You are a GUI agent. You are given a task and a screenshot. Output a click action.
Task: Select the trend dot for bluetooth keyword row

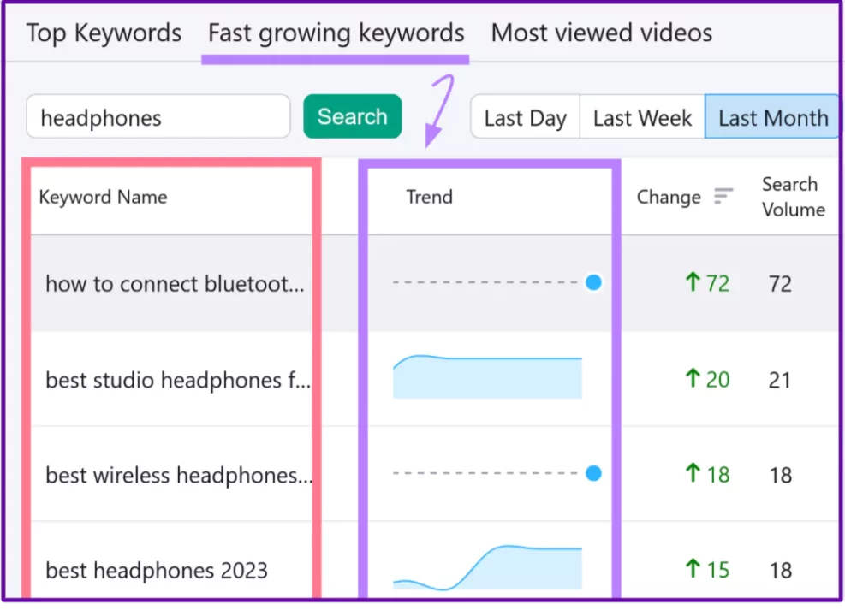pyautogui.click(x=592, y=282)
